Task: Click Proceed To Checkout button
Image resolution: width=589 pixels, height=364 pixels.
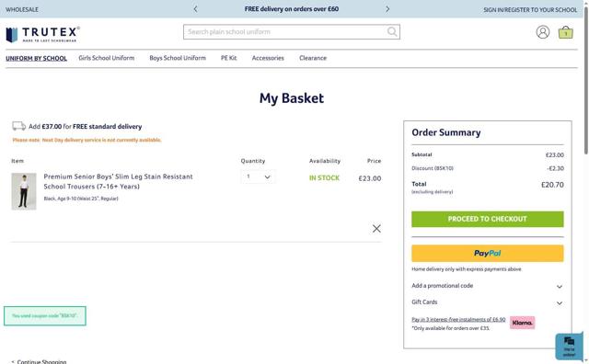Action: (x=487, y=219)
